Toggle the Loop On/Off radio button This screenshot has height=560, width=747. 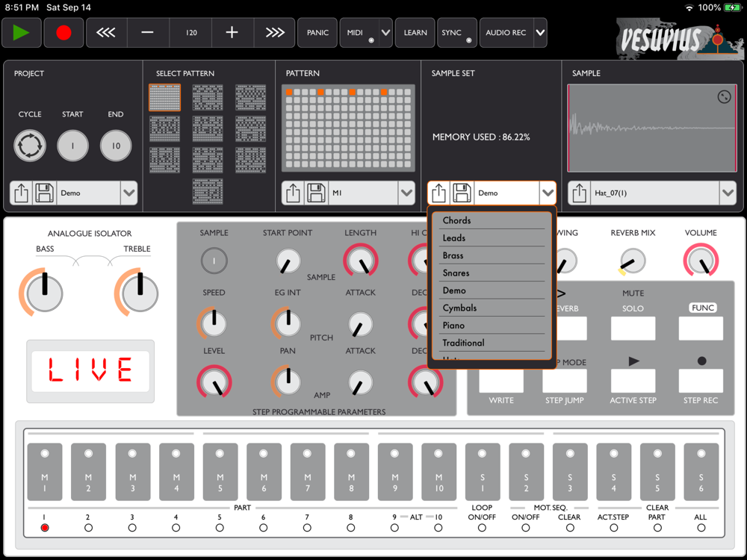click(x=482, y=528)
